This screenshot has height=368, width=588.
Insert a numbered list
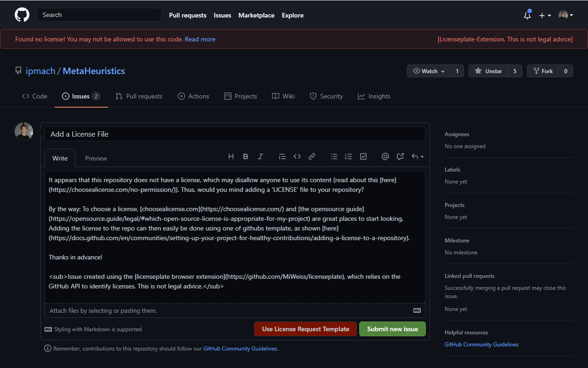pos(349,156)
